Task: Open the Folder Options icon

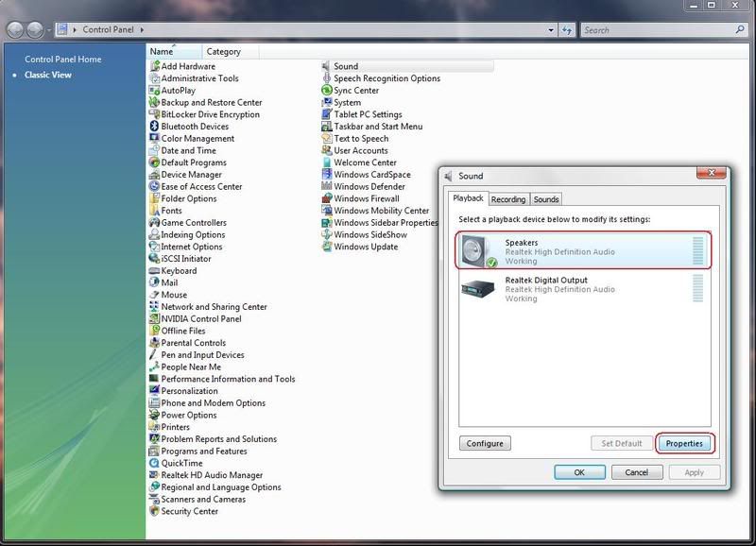Action: [154, 198]
